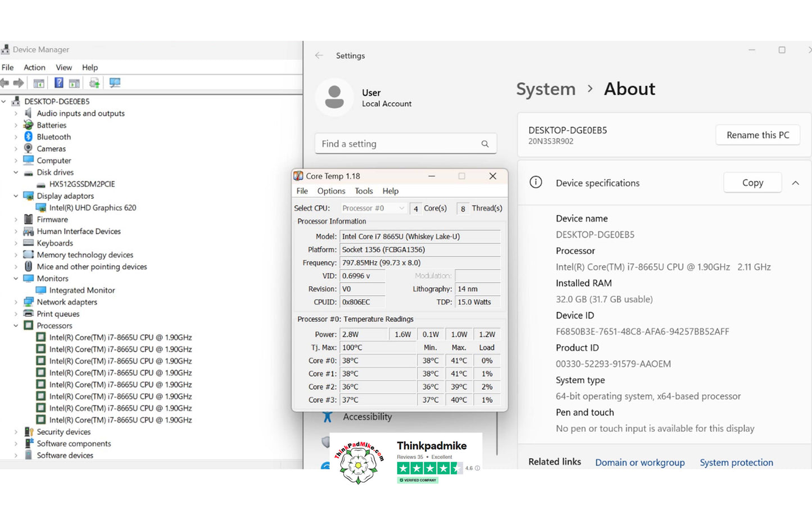Click the Keyboards category icon
The height and width of the screenshot is (510, 812).
(28, 243)
